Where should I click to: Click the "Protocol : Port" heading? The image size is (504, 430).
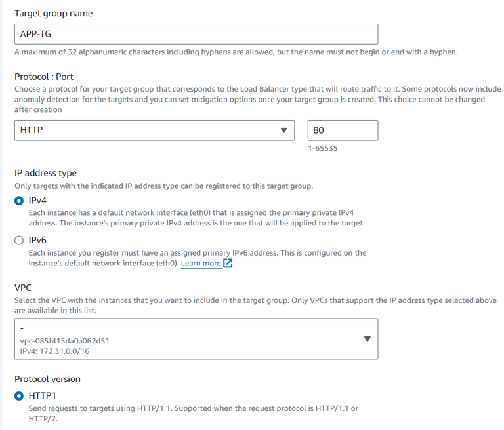43,77
